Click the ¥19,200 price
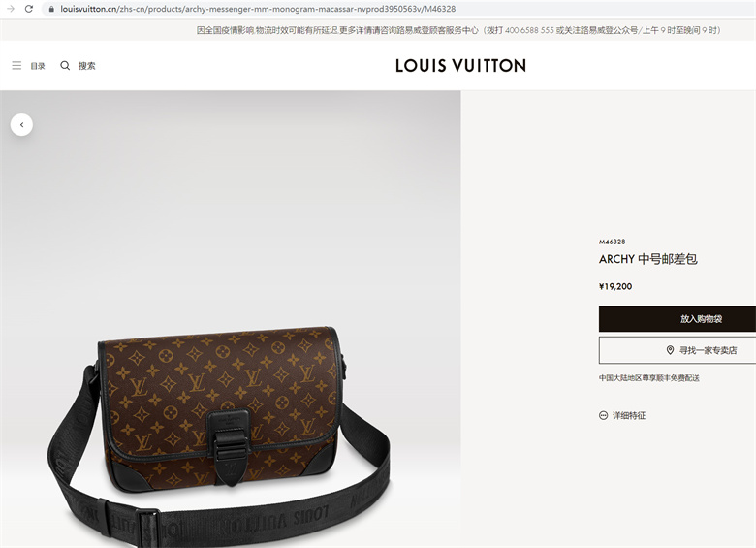The width and height of the screenshot is (756, 548). (x=615, y=286)
